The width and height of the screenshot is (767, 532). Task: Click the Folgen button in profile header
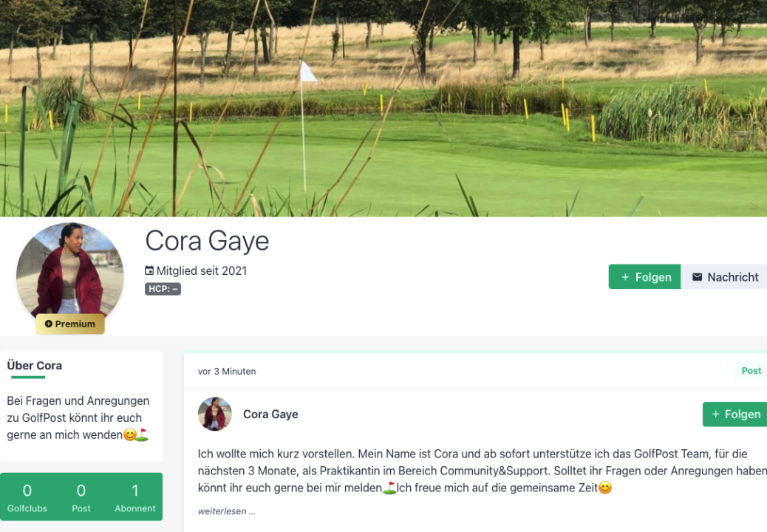click(644, 277)
